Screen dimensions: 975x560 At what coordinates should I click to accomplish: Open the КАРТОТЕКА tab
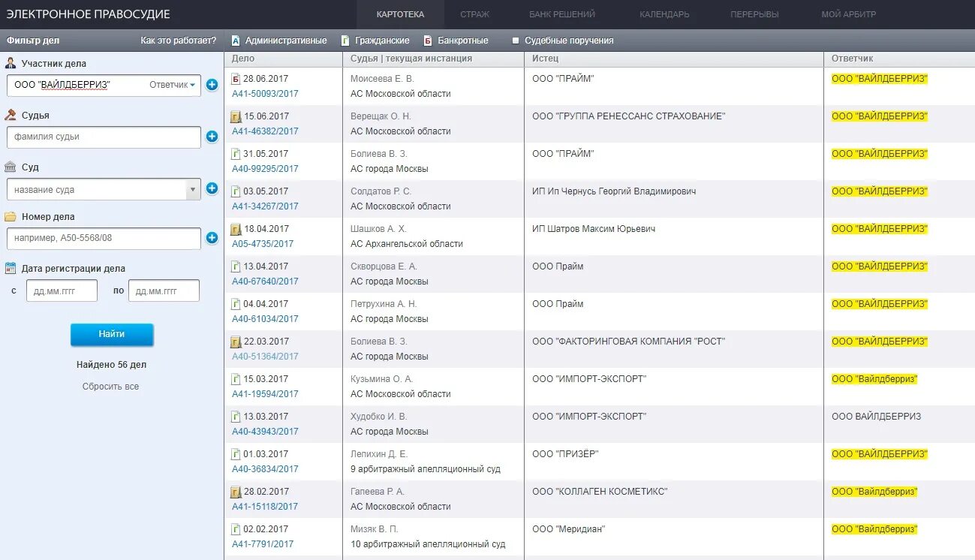click(400, 14)
